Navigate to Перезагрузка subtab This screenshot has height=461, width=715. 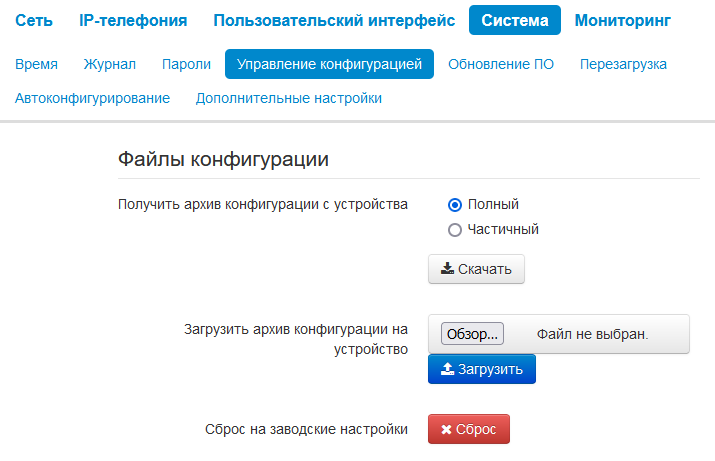(x=623, y=64)
